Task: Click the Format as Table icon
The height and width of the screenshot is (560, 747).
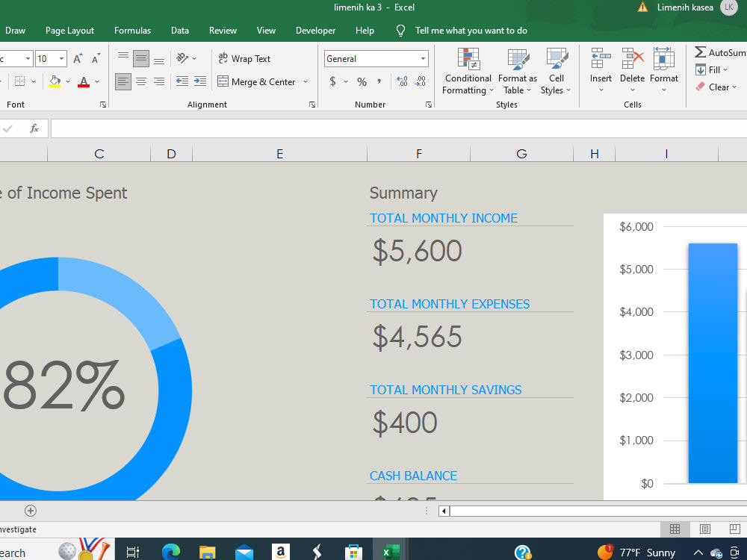Action: coord(518,59)
